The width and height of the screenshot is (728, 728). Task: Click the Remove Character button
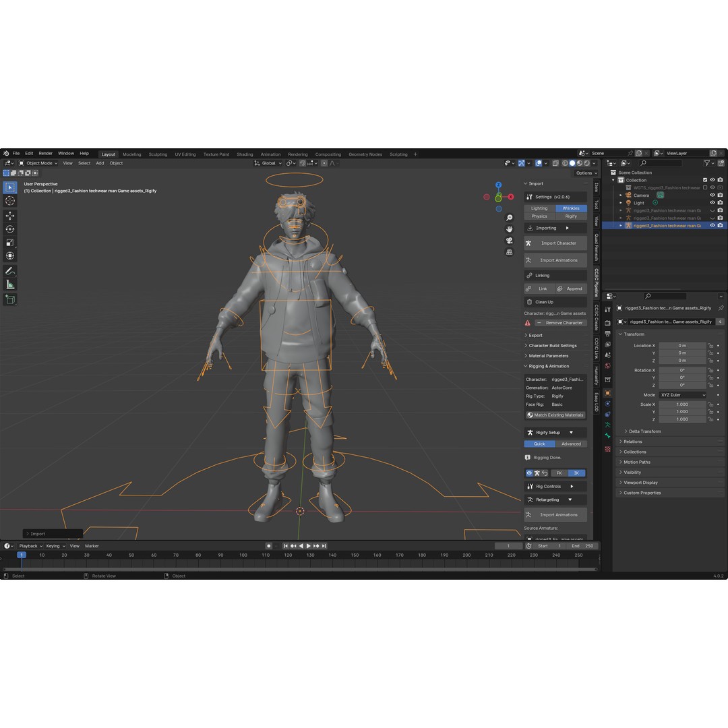(560, 323)
